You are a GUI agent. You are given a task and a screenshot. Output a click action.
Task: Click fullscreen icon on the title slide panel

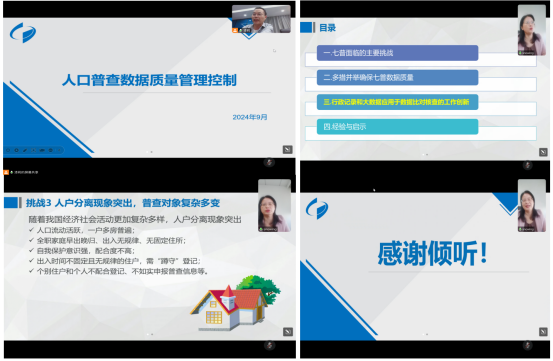click(x=287, y=150)
